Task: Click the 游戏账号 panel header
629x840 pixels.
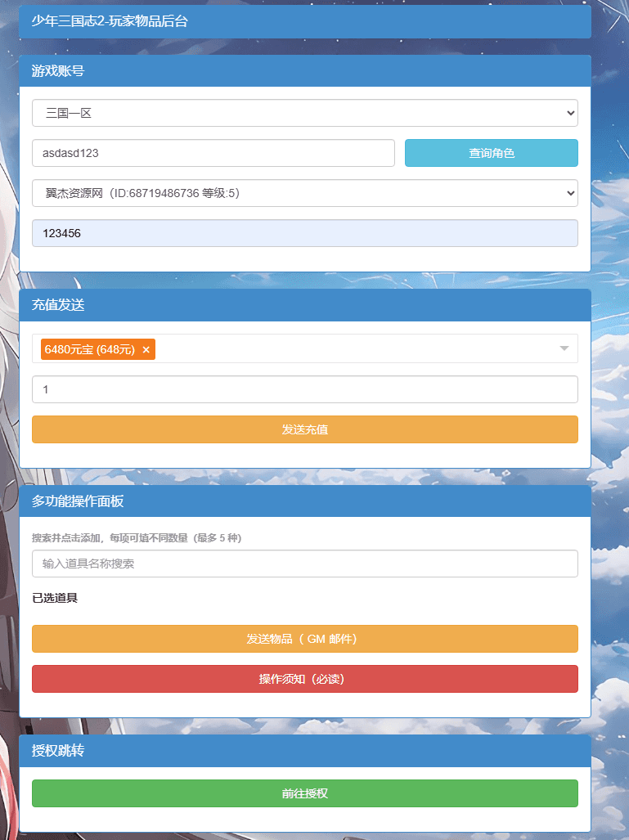Action: [x=305, y=70]
